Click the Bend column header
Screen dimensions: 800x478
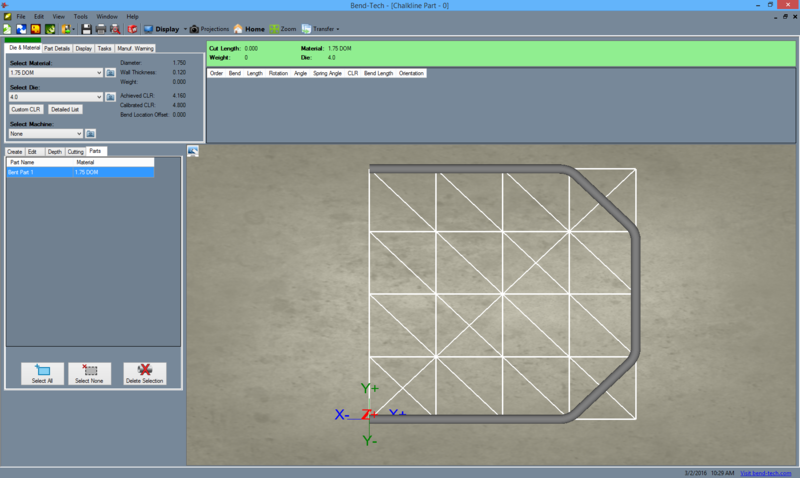pyautogui.click(x=235, y=73)
